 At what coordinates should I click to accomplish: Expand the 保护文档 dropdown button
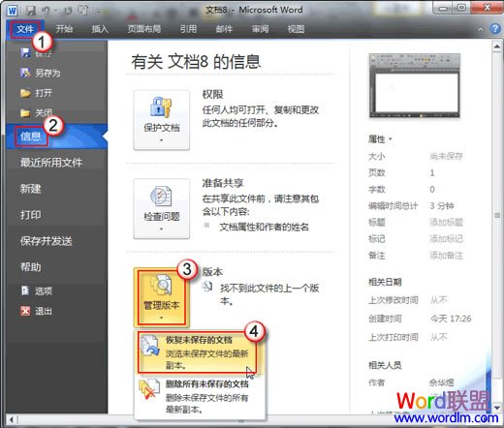point(162,120)
